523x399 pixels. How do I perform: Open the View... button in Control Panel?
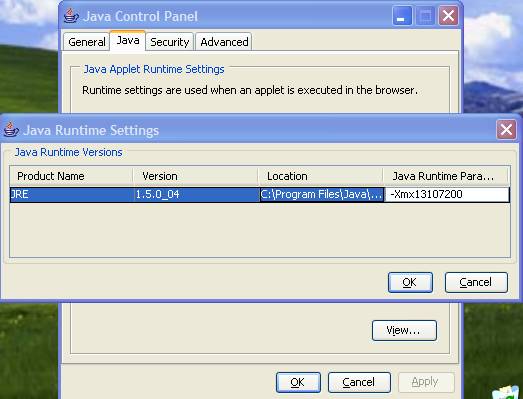[x=404, y=330]
